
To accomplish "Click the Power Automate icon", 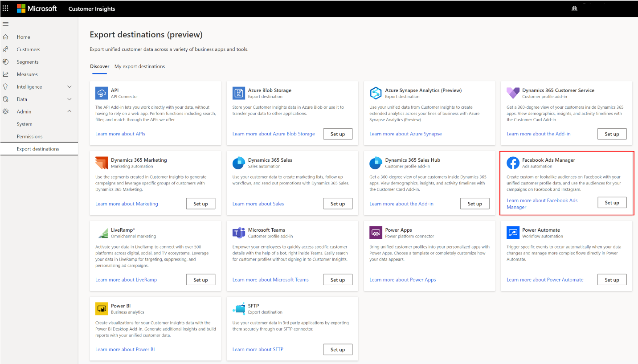I will coord(513,233).
